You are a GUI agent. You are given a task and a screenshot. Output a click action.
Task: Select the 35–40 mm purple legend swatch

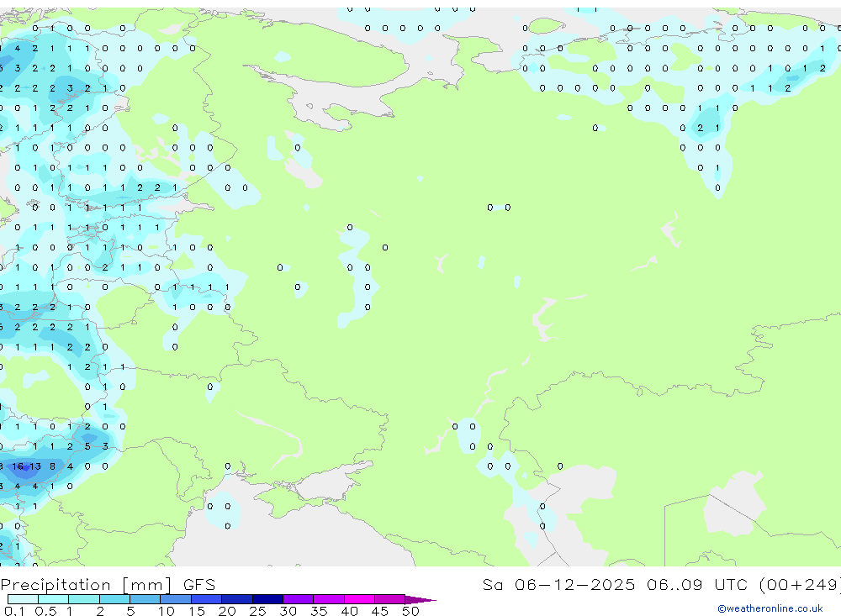click(328, 599)
